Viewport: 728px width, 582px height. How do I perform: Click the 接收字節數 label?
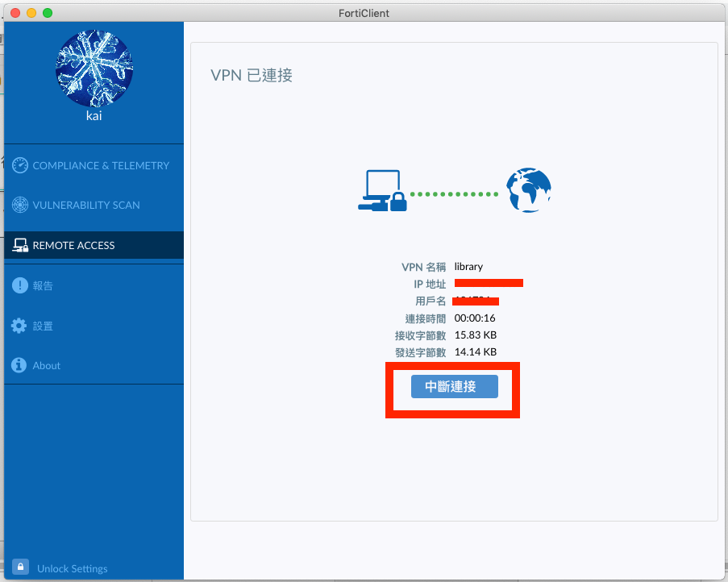click(x=420, y=335)
